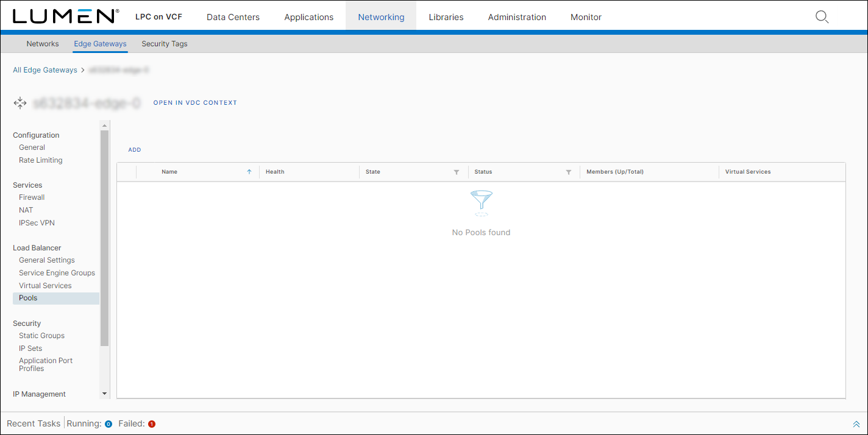Click the Configuration section heading
868x435 pixels.
pos(36,135)
